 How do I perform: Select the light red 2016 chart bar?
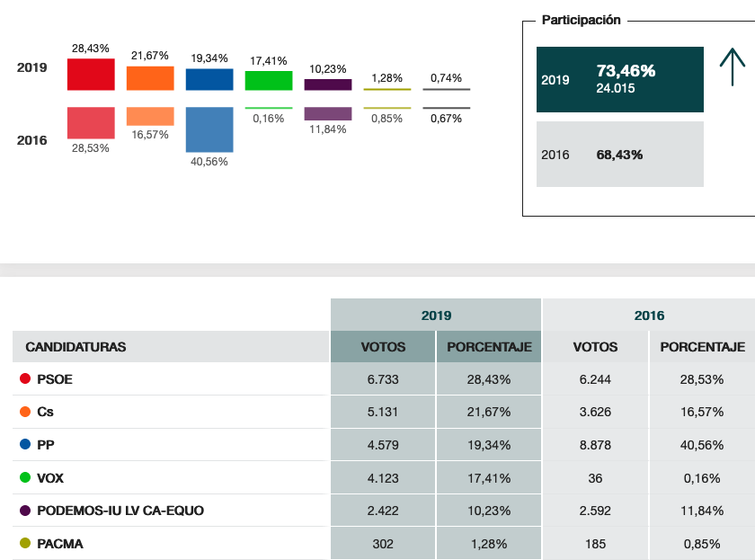tap(91, 123)
